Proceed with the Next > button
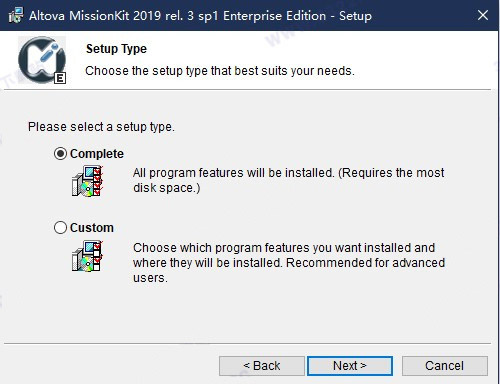Image resolution: width=500 pixels, height=384 pixels. coord(350,366)
